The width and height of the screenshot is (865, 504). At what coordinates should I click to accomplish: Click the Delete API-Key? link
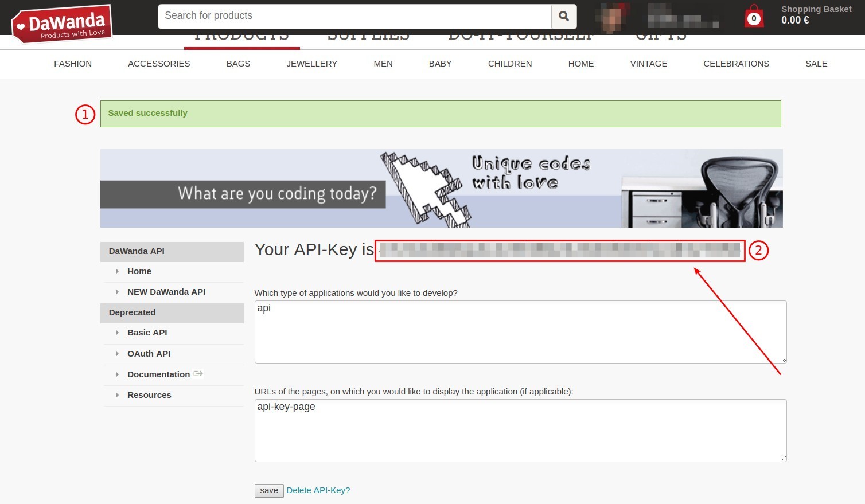click(318, 490)
